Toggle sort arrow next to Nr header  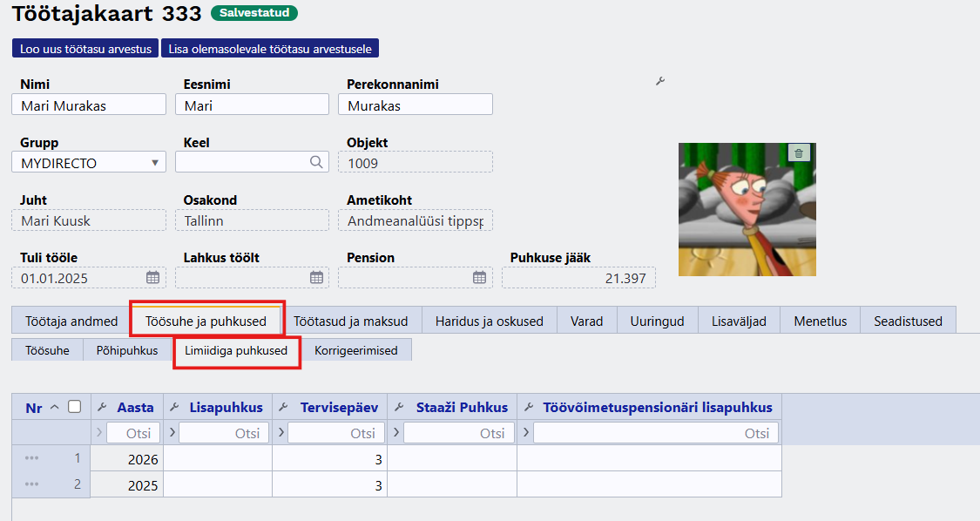55,407
